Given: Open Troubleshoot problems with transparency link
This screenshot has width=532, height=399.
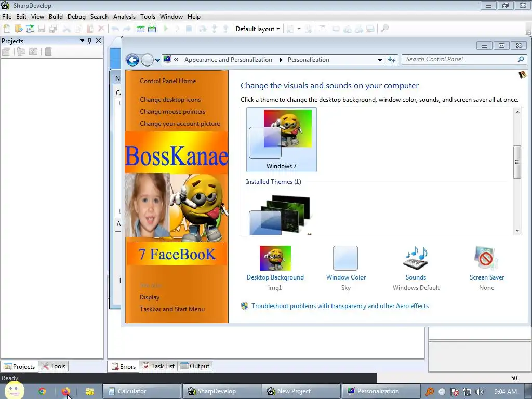Looking at the screenshot, I should tap(340, 306).
